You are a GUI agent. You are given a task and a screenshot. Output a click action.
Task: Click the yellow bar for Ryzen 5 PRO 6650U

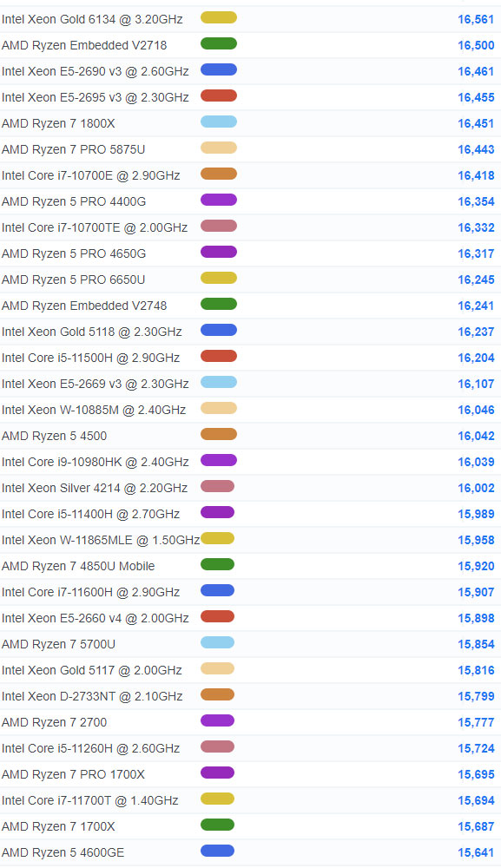[219, 278]
